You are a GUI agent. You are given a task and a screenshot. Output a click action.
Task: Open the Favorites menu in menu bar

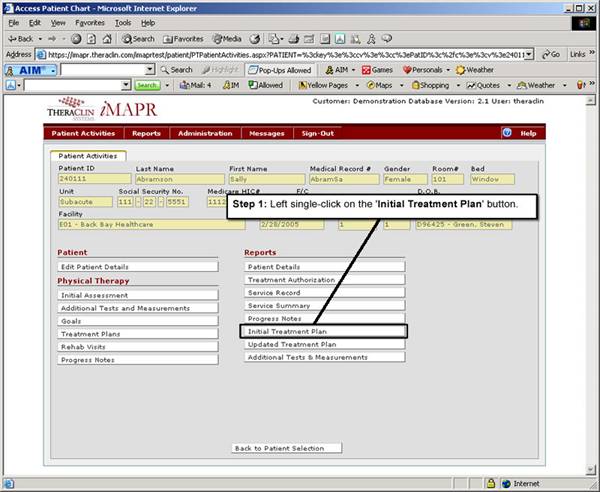tap(90, 23)
